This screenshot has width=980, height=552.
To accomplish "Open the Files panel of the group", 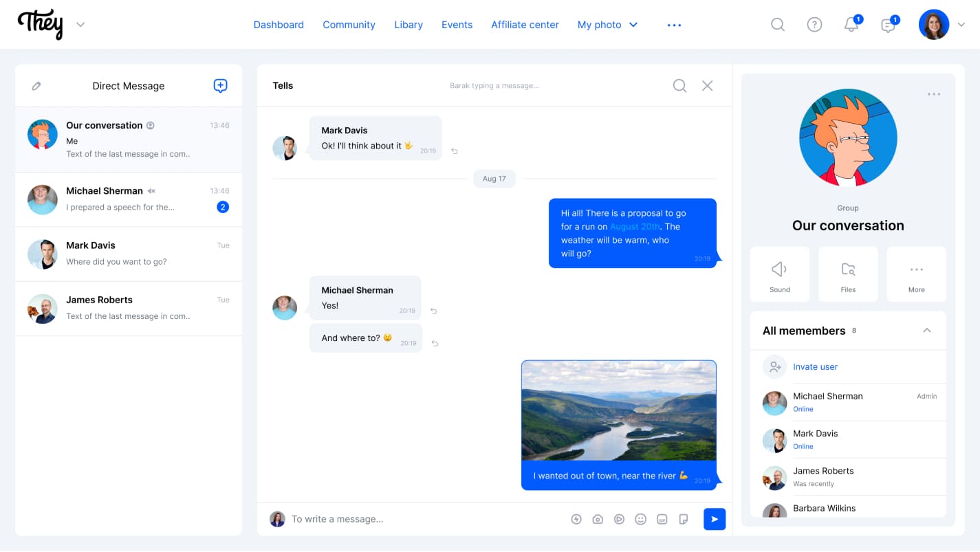I will tap(847, 274).
